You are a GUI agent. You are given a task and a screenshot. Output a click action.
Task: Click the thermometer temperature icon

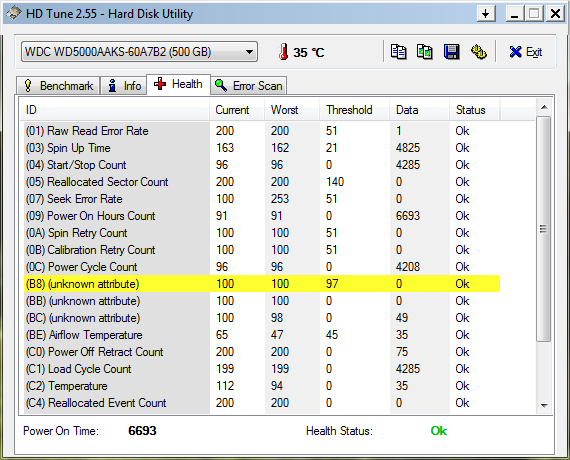[x=284, y=52]
